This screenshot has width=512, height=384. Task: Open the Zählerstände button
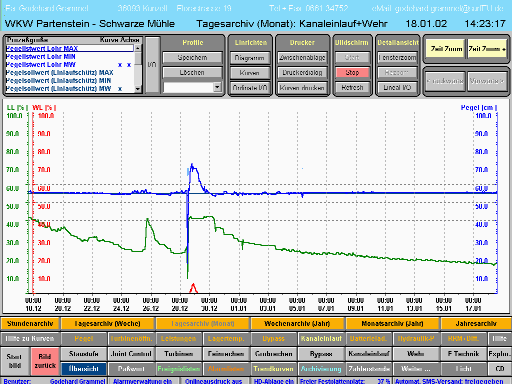(x=369, y=369)
